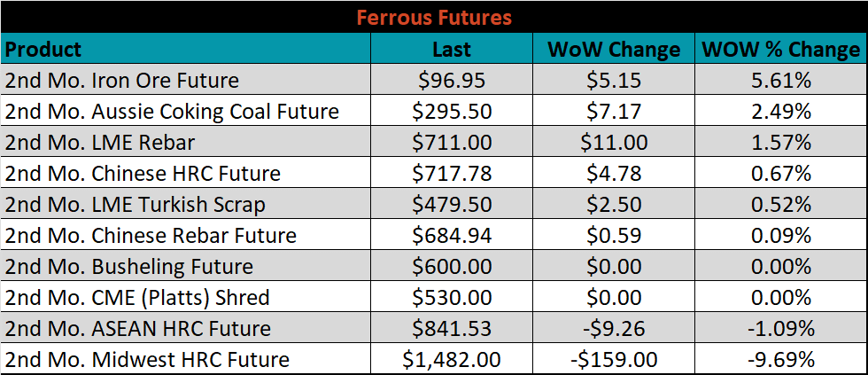Select the CME (Platts) Shred row label
This screenshot has width=868, height=375.
tap(186, 297)
